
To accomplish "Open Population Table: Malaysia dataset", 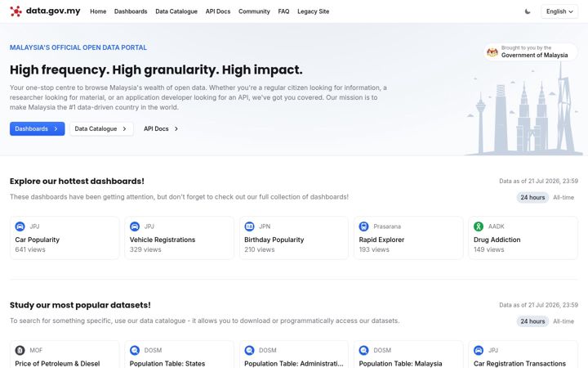I will (x=408, y=355).
